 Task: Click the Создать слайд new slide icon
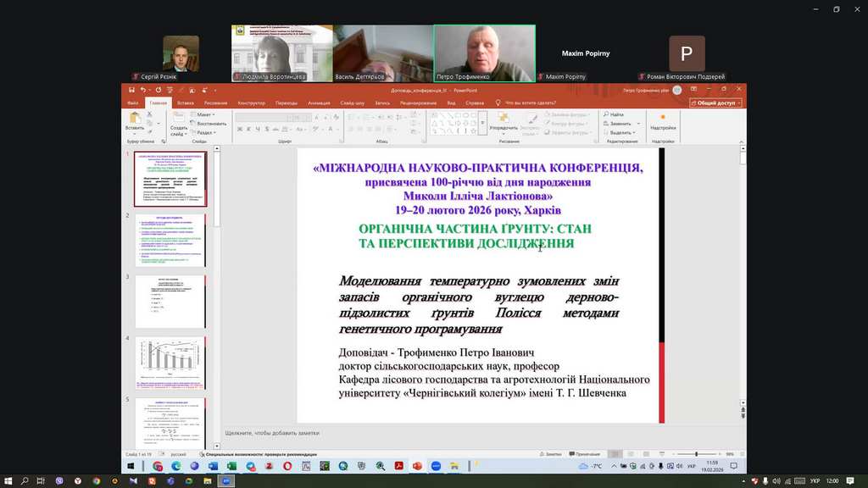(178, 118)
